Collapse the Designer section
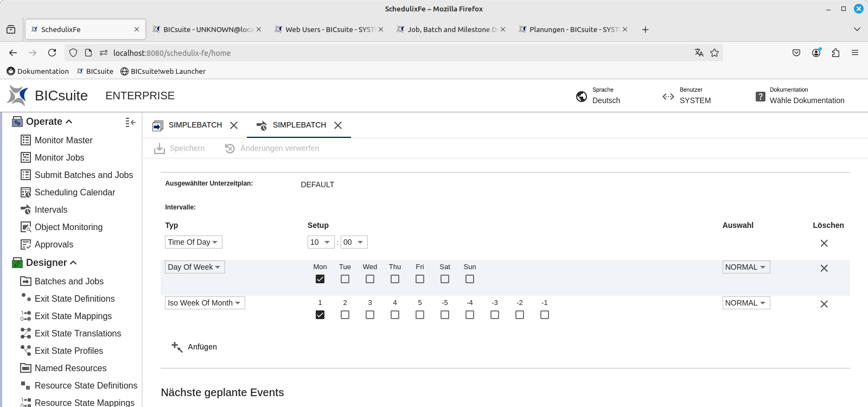Screen dimensions: 868x407 pos(73,263)
